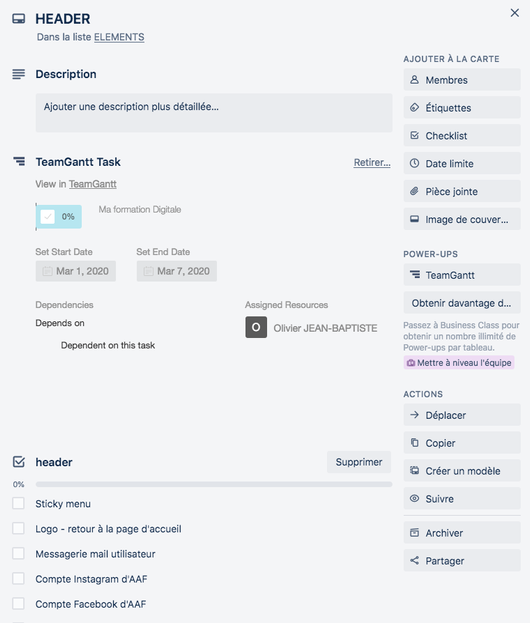
Task: Open Déplacer move menu
Action: [462, 415]
